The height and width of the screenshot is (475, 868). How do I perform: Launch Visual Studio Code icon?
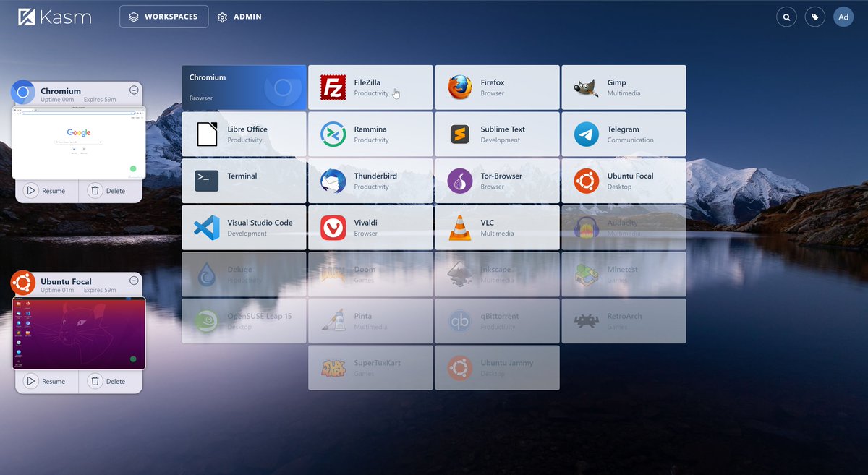[207, 228]
